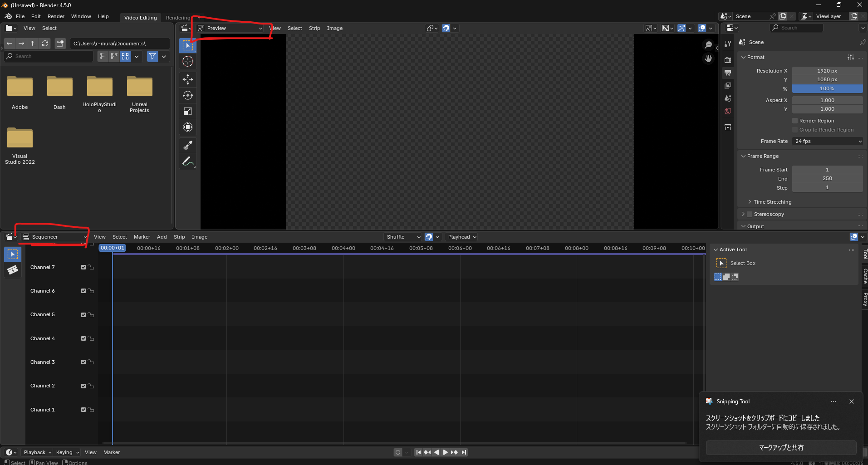Select the Scale tool in preview toolbar

point(187,111)
